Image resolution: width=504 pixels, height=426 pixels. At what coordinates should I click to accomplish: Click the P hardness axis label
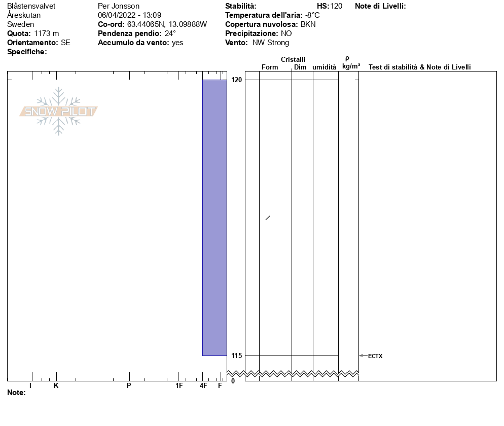click(x=129, y=386)
